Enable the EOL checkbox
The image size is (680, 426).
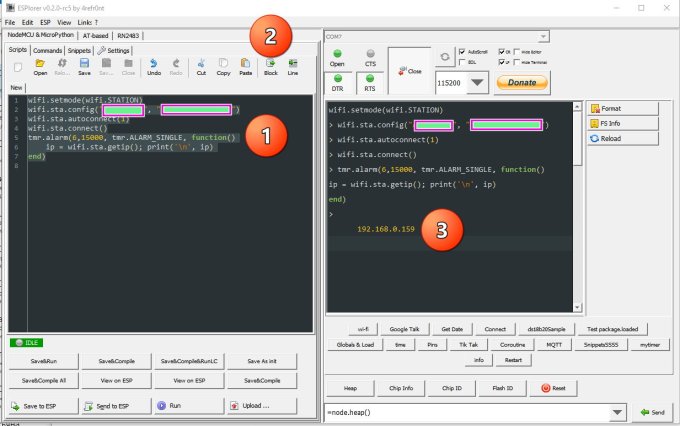461,61
